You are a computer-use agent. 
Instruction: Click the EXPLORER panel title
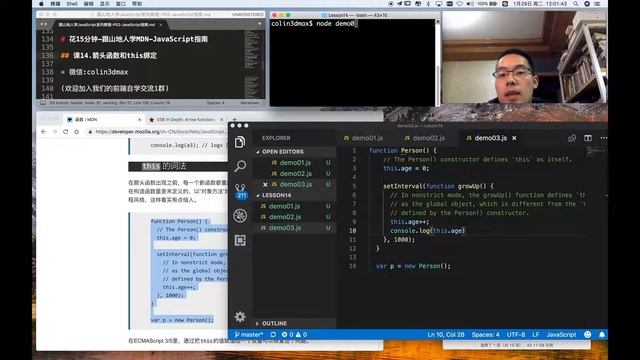276,138
